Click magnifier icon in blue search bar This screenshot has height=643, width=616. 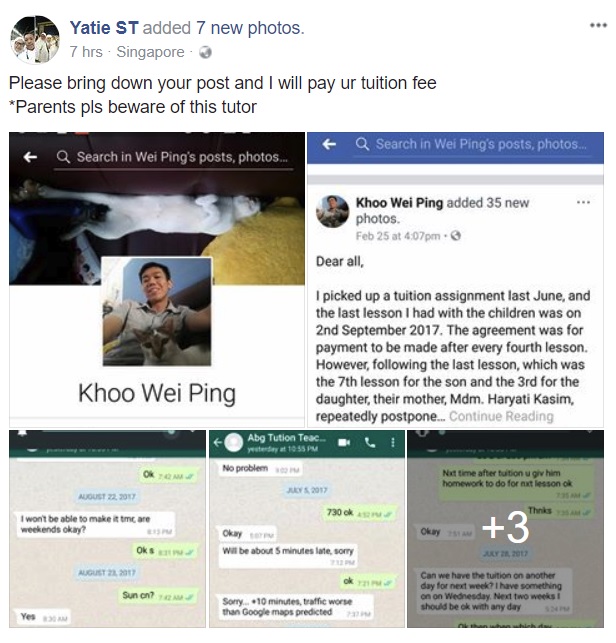coord(362,144)
